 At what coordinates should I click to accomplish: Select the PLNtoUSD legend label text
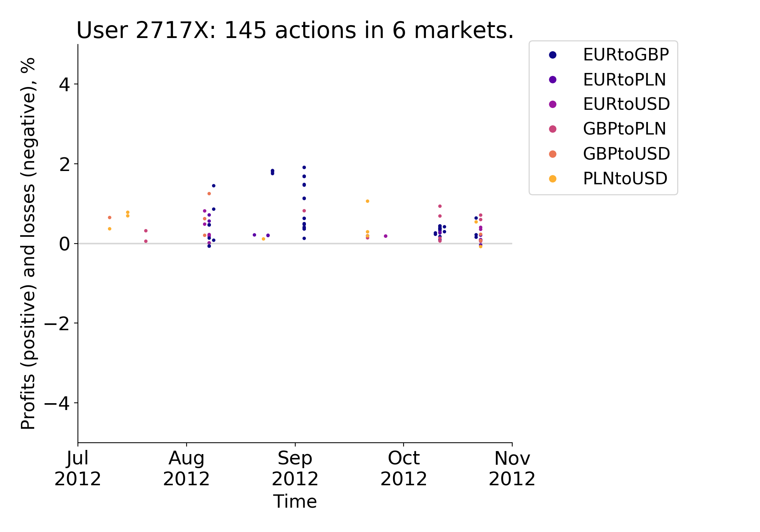[x=625, y=179]
